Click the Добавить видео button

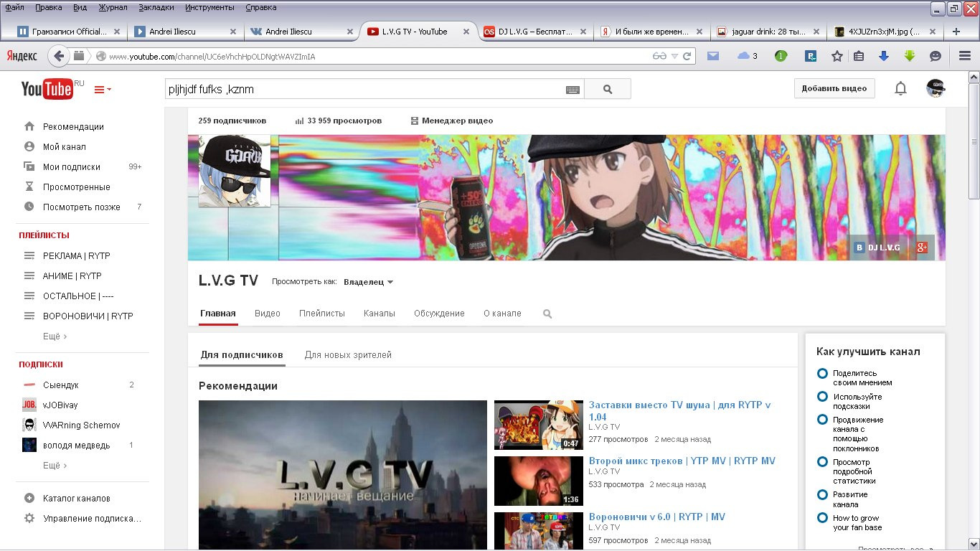click(x=834, y=88)
